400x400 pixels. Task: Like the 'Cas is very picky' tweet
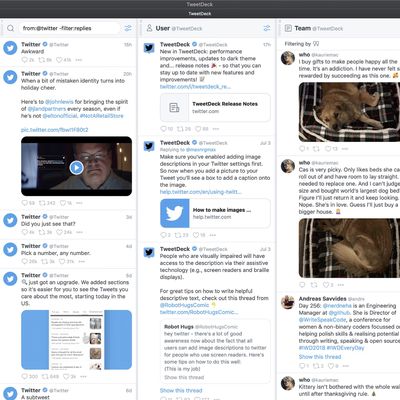[x=326, y=285]
